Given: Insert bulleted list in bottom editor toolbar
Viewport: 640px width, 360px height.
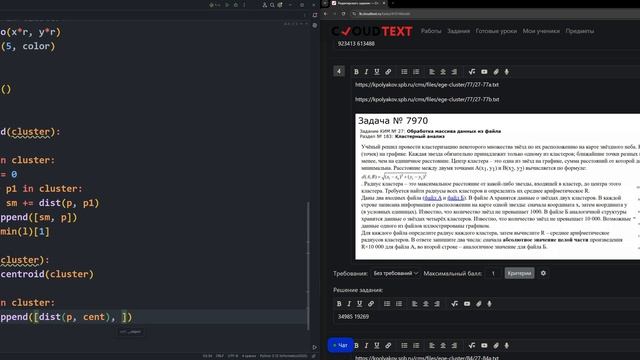Looking at the screenshot, I should coord(404,345).
